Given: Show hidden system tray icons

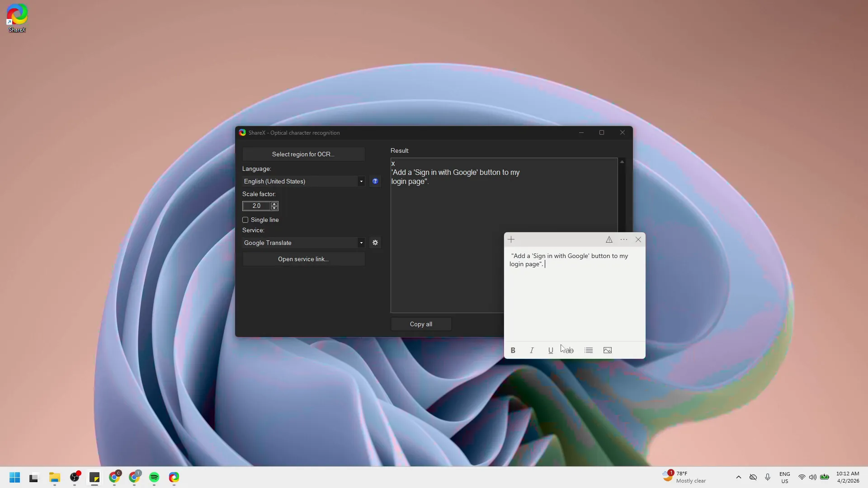Looking at the screenshot, I should point(739,477).
